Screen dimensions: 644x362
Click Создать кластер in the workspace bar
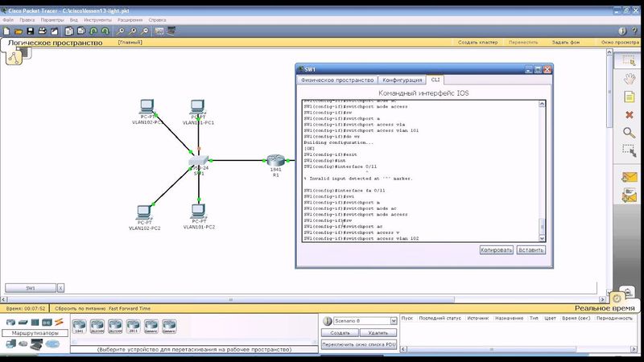(477, 43)
